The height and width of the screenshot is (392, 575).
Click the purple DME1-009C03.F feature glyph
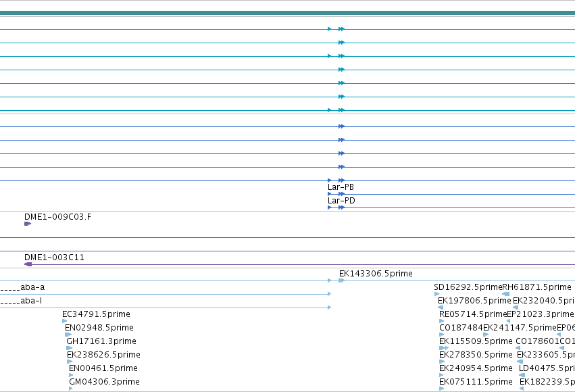[28, 224]
